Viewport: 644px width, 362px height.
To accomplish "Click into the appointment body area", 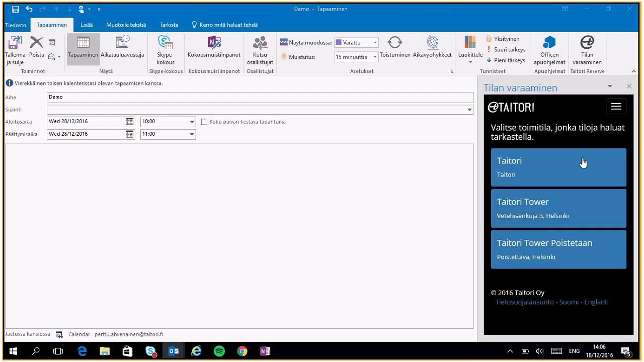I will point(239,236).
